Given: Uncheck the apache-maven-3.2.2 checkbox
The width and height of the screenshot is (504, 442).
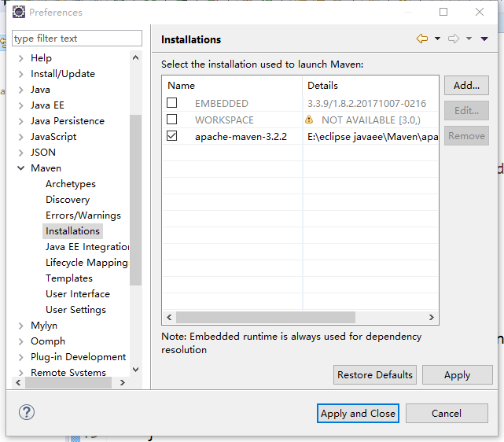Looking at the screenshot, I should click(172, 136).
